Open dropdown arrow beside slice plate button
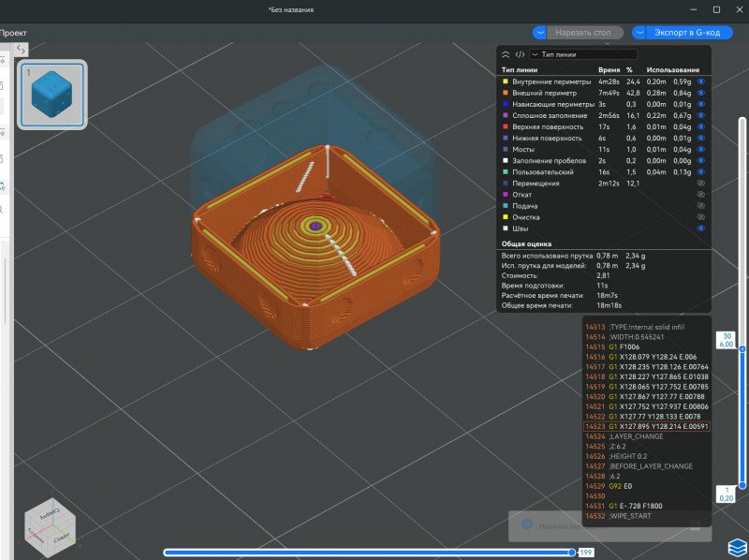This screenshot has width=749, height=560. coord(538,33)
